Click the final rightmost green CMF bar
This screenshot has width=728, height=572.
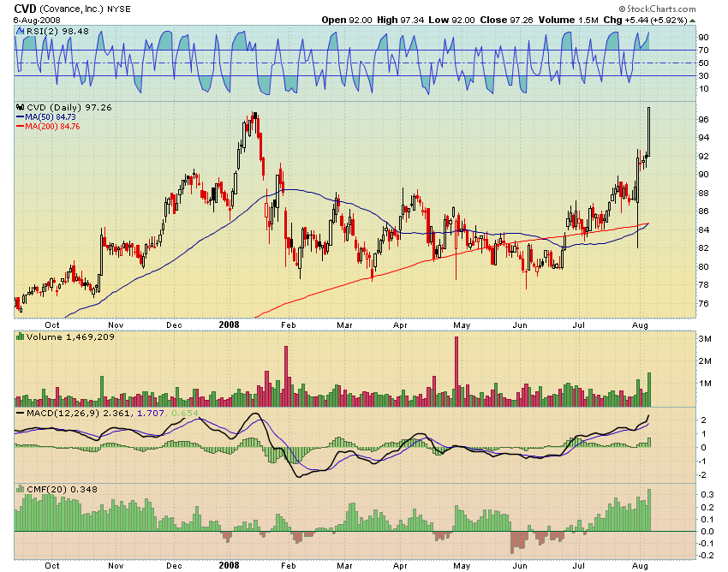click(649, 509)
